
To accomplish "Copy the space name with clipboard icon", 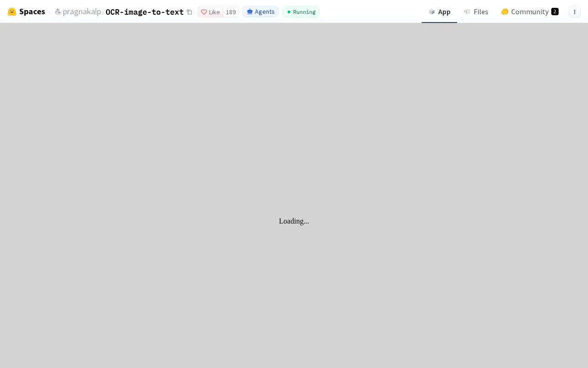I will pos(189,12).
